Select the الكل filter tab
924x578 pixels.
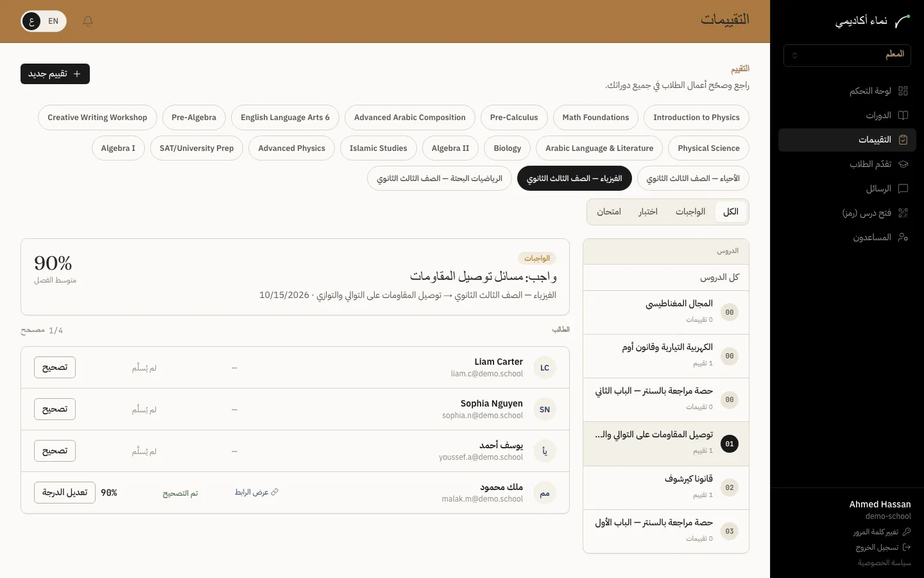[x=731, y=212]
